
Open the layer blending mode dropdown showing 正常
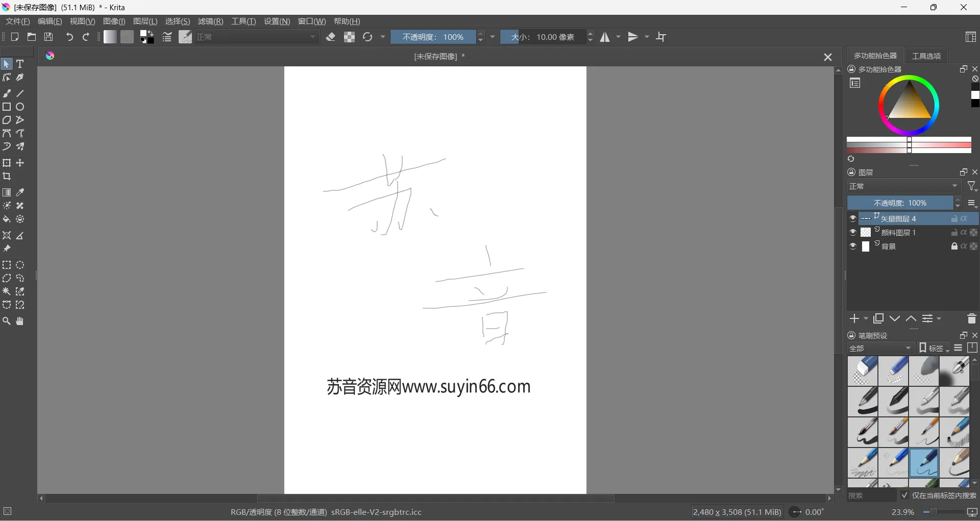903,186
